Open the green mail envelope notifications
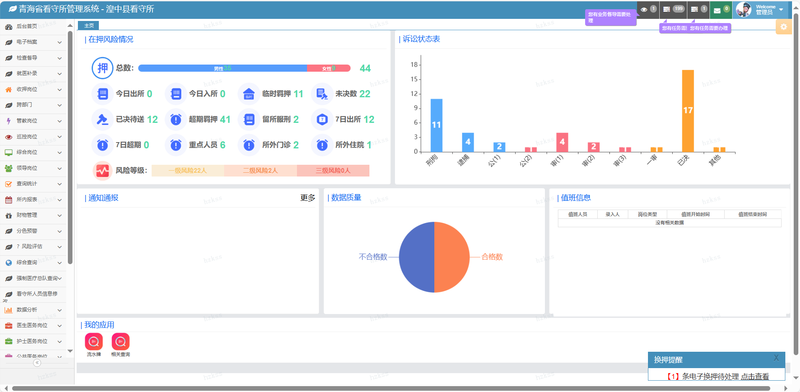Screen dimensions: 800x392 point(717,10)
